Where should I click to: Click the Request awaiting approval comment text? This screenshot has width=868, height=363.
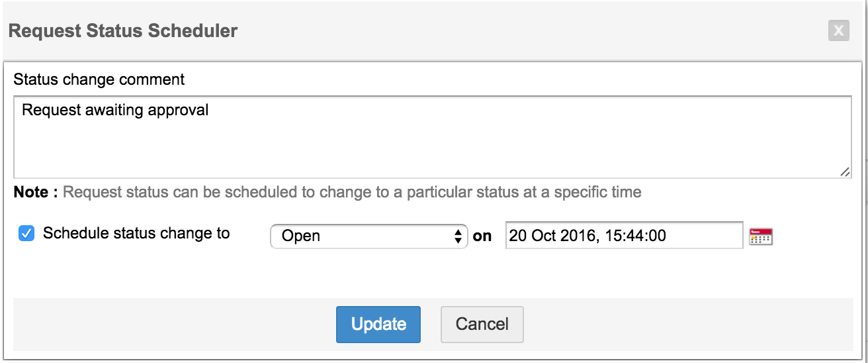coord(115,110)
